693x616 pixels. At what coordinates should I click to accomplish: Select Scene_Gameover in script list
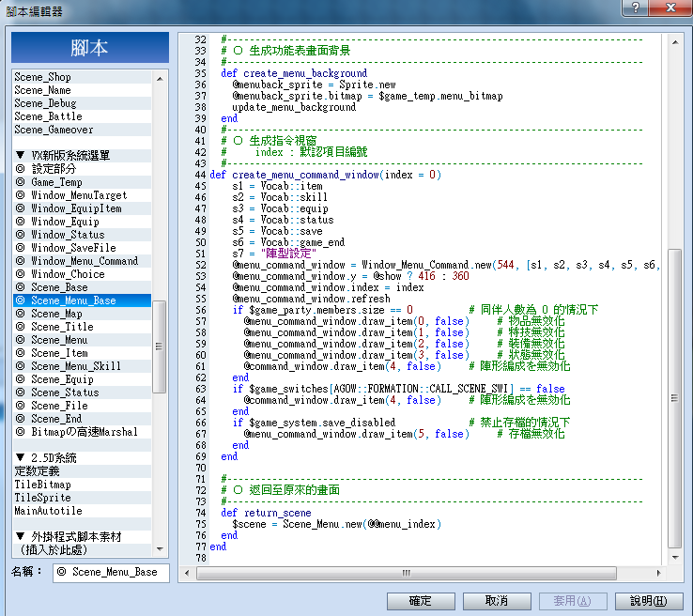[83, 130]
